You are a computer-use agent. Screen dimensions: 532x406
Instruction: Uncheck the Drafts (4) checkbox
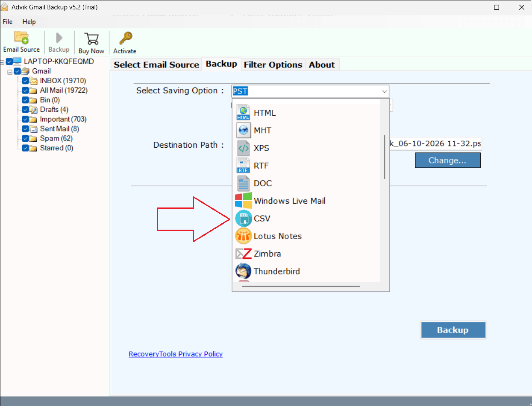(x=25, y=110)
